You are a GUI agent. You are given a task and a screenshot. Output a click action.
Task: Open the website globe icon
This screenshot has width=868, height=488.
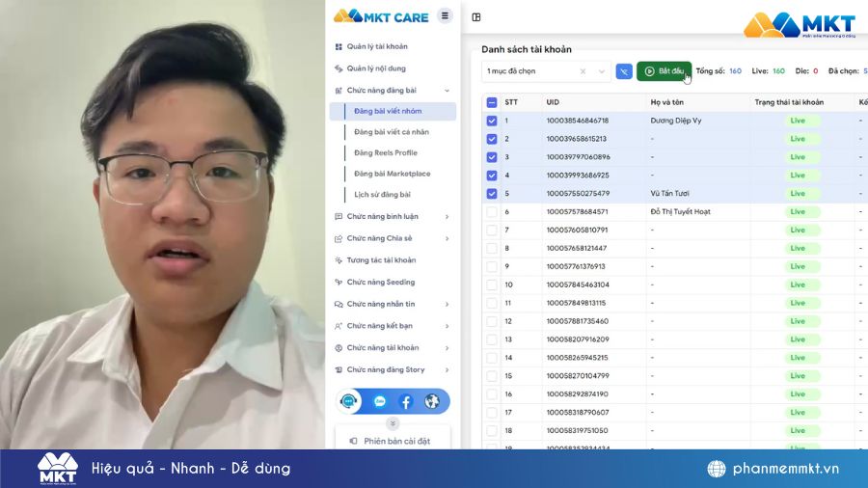(431, 401)
